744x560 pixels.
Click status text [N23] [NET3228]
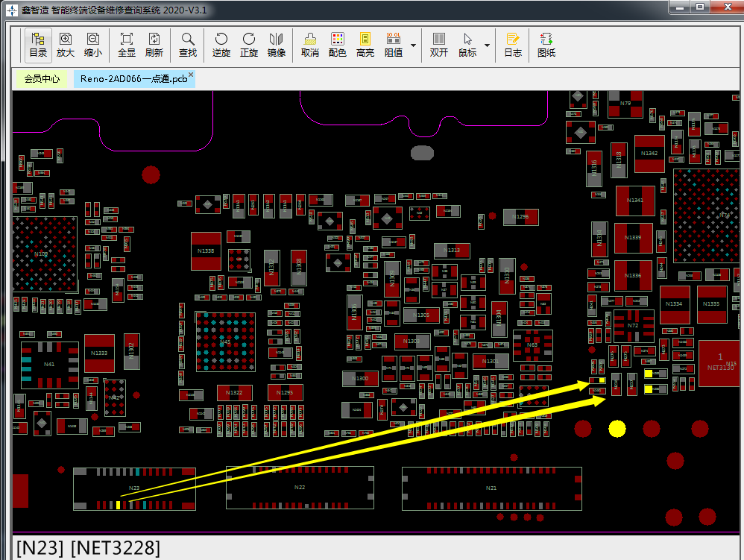(x=88, y=548)
